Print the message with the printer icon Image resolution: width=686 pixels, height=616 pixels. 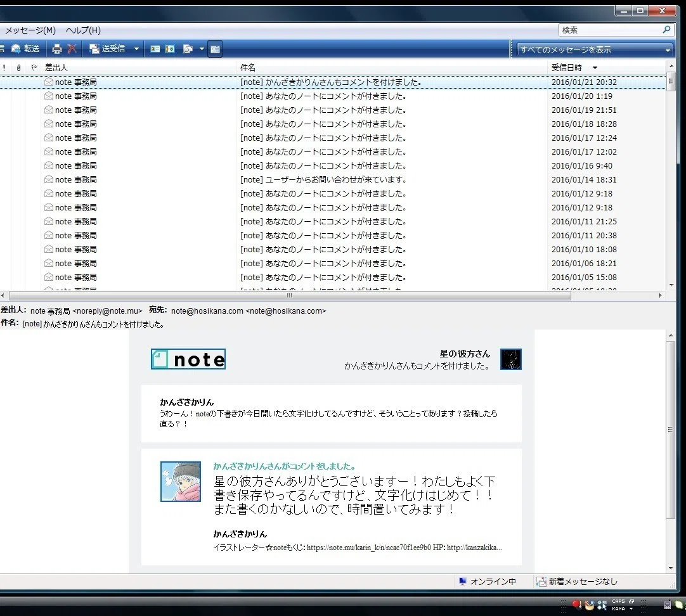[x=57, y=49]
